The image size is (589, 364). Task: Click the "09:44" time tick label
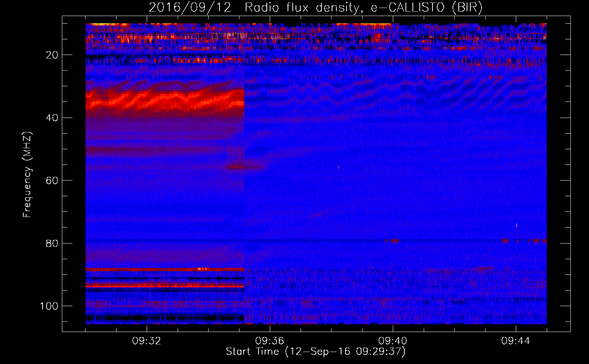(516, 341)
